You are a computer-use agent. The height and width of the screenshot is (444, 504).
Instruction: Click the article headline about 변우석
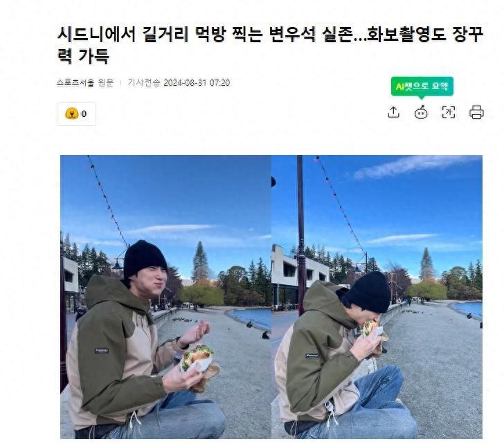pos(270,45)
